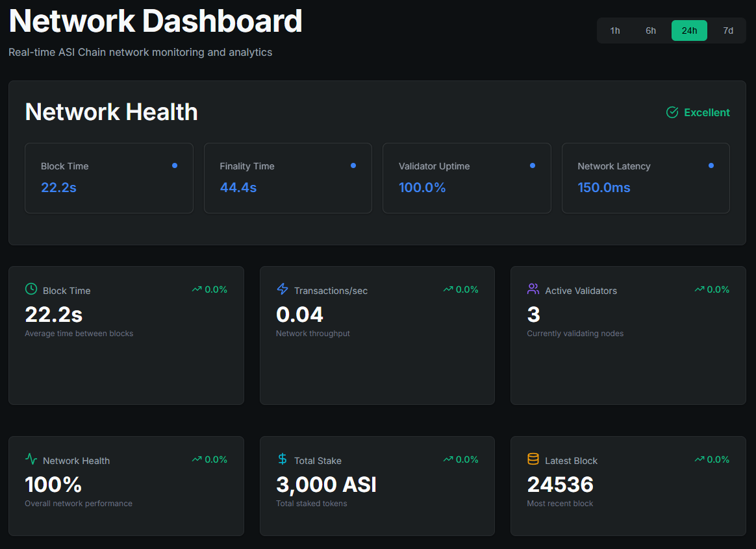Expand the 7d time range view
756x549 pixels.
728,30
